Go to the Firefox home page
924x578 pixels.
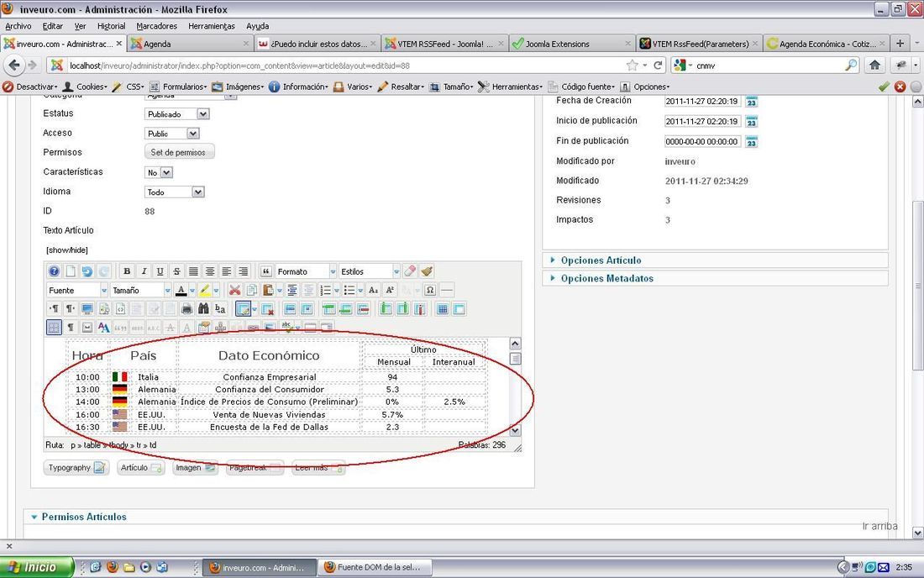tap(875, 65)
